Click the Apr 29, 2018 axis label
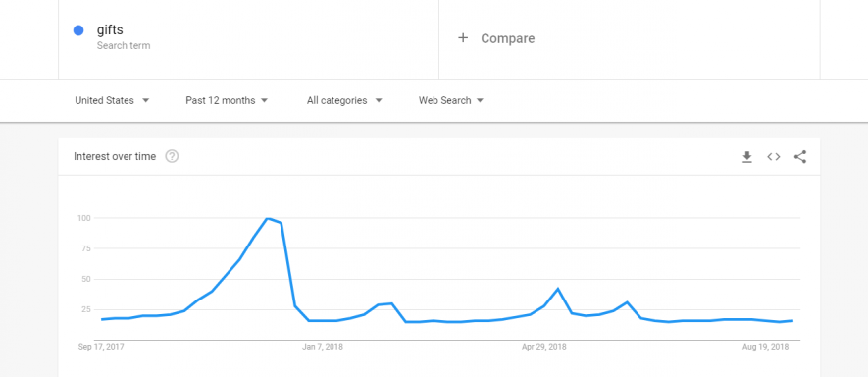Viewport: 868px width, 382px height. (x=544, y=347)
